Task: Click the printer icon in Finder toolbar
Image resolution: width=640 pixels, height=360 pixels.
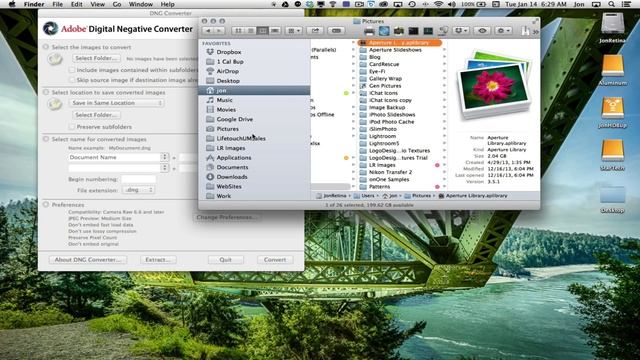Action: click(369, 31)
